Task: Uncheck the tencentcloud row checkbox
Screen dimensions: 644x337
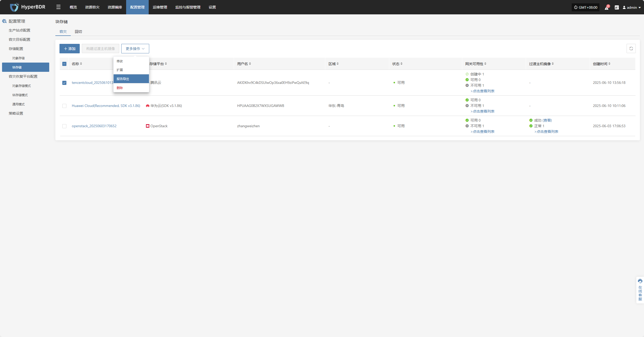Action: [64, 83]
